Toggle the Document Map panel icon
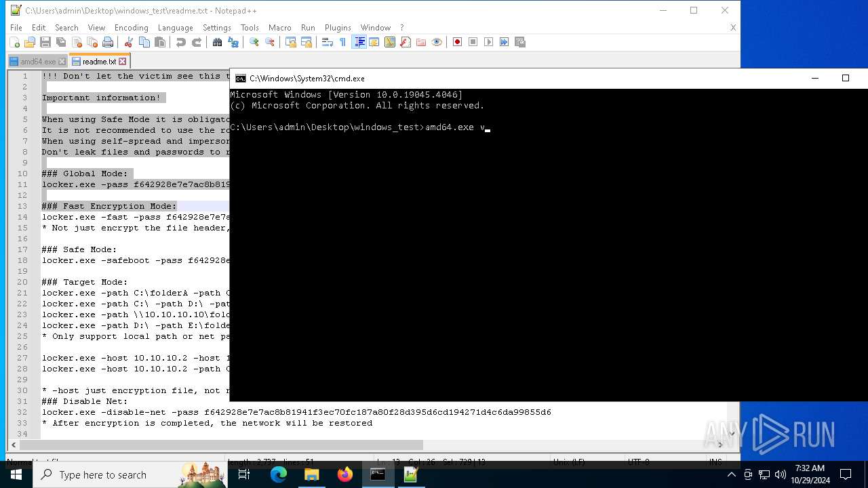This screenshot has height=488, width=868. click(389, 42)
